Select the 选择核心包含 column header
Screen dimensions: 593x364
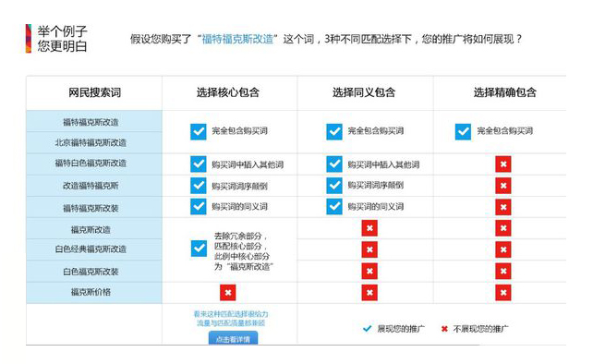click(227, 92)
